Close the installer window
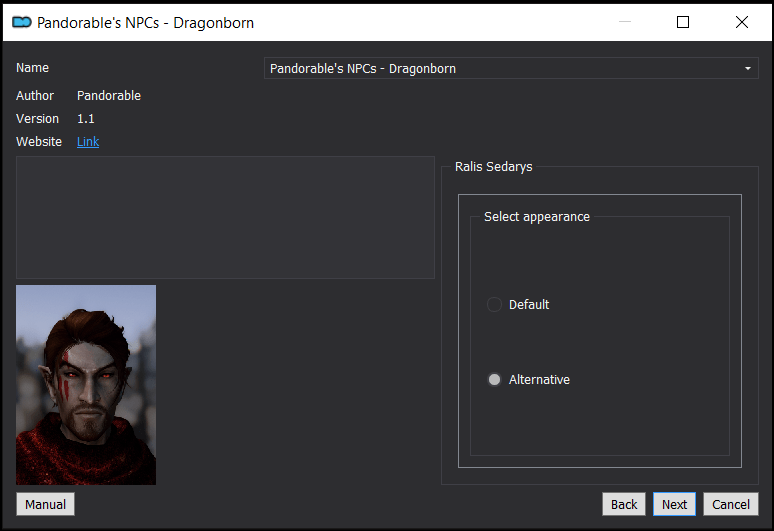The height and width of the screenshot is (531, 774). tap(741, 22)
